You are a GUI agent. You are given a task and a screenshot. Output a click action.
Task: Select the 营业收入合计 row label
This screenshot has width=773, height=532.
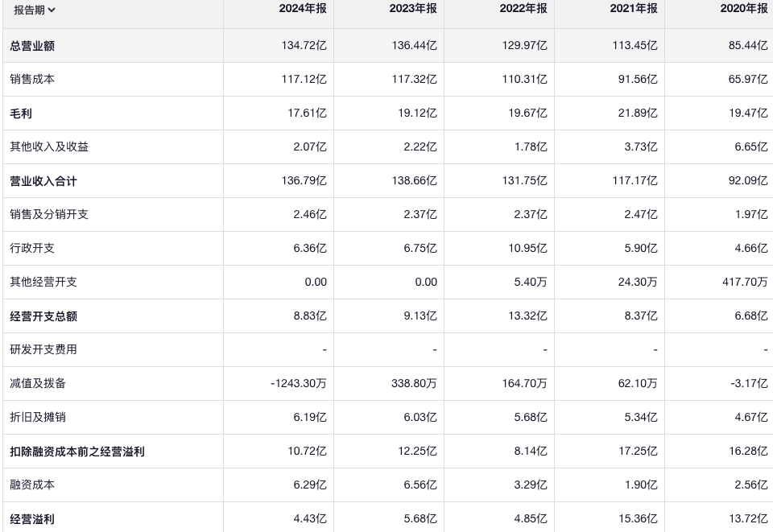point(43,181)
